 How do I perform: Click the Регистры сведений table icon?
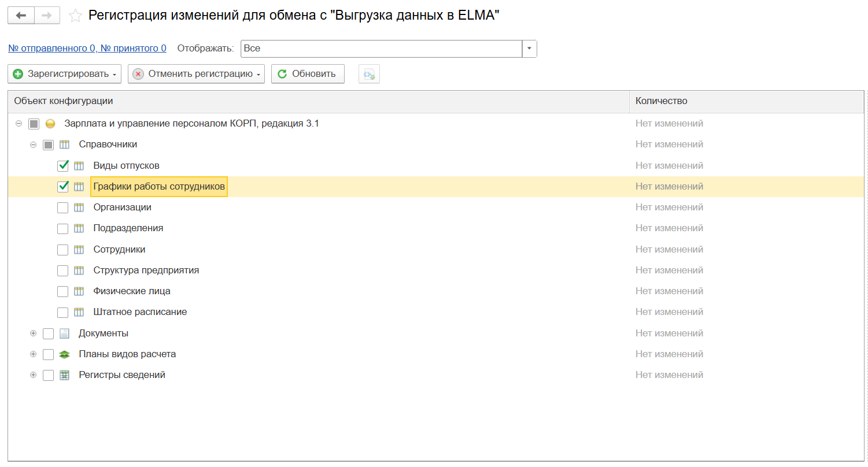click(x=64, y=375)
